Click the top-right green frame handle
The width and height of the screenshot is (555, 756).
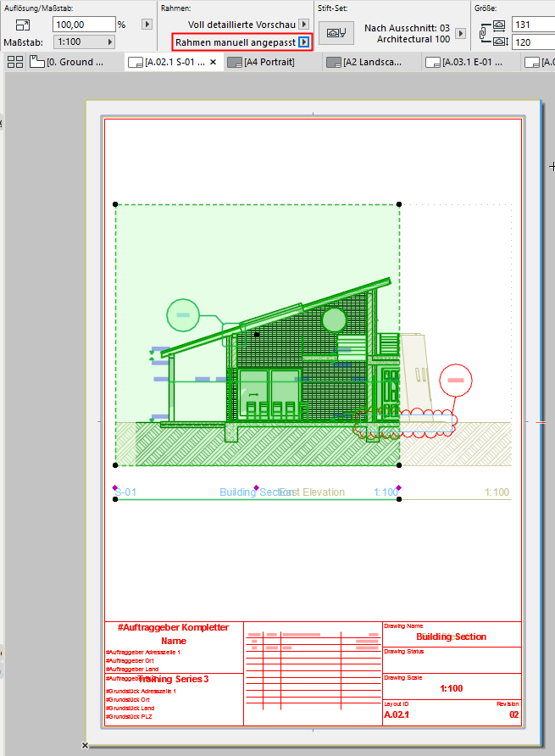tap(399, 204)
